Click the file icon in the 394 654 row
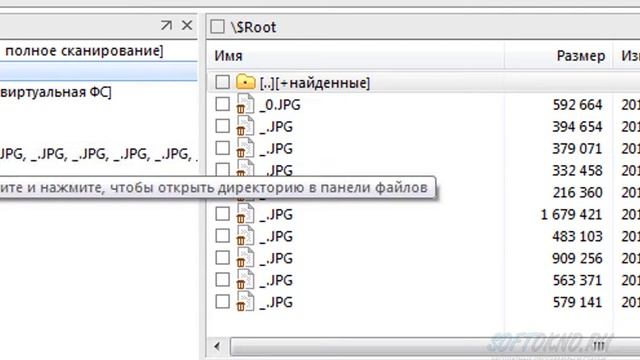Screen dimensions: 640x360 245,126
